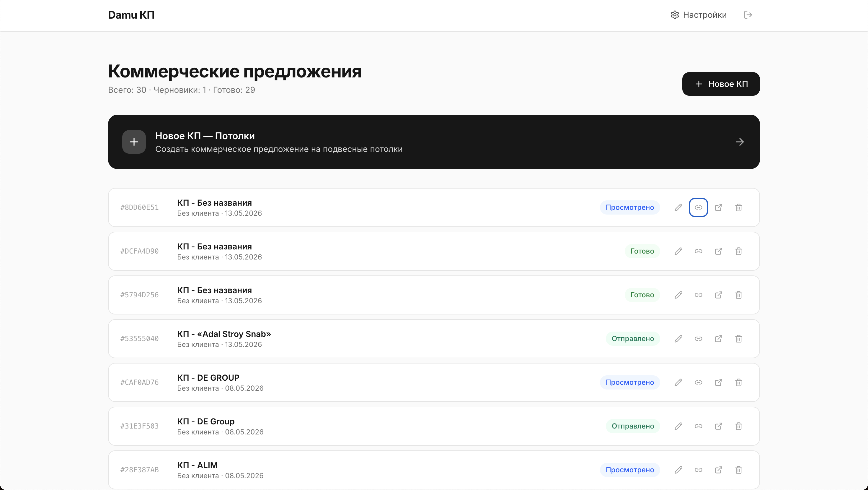This screenshot has height=490, width=868.
Task: Click the logout icon in header
Action: click(748, 15)
